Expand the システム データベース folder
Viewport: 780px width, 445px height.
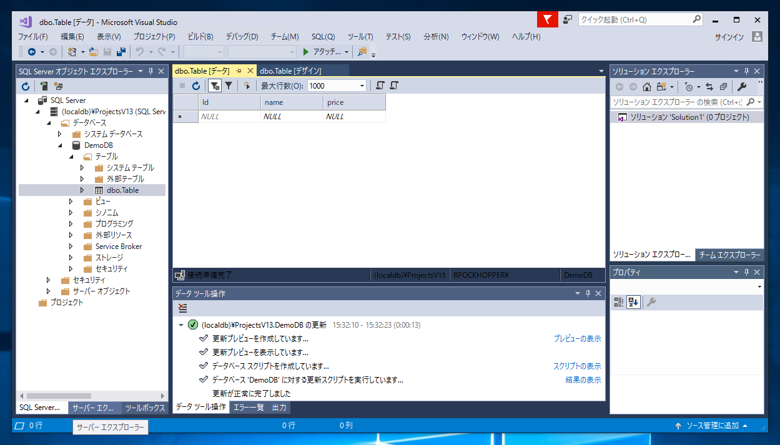(x=60, y=134)
